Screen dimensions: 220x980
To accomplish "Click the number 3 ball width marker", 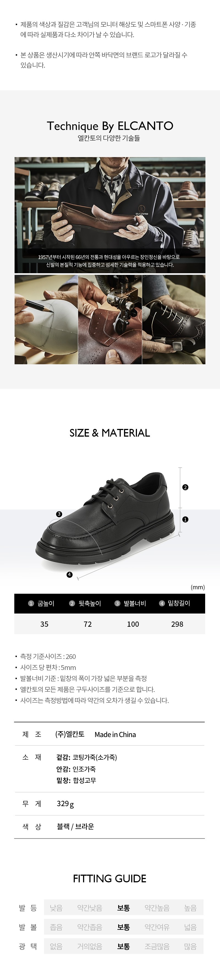I will pyautogui.click(x=59, y=514).
